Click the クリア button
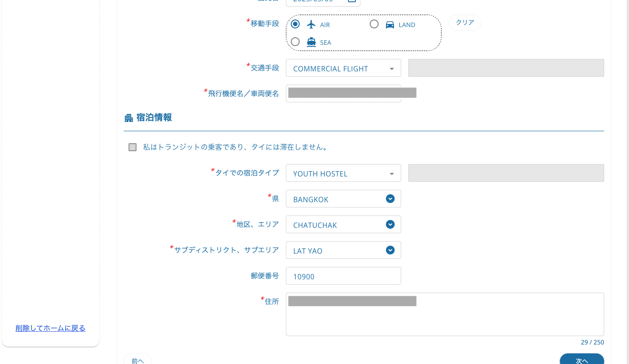 465,23
